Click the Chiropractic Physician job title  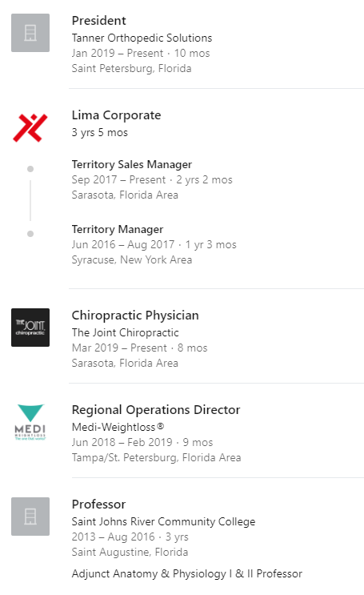tap(135, 316)
